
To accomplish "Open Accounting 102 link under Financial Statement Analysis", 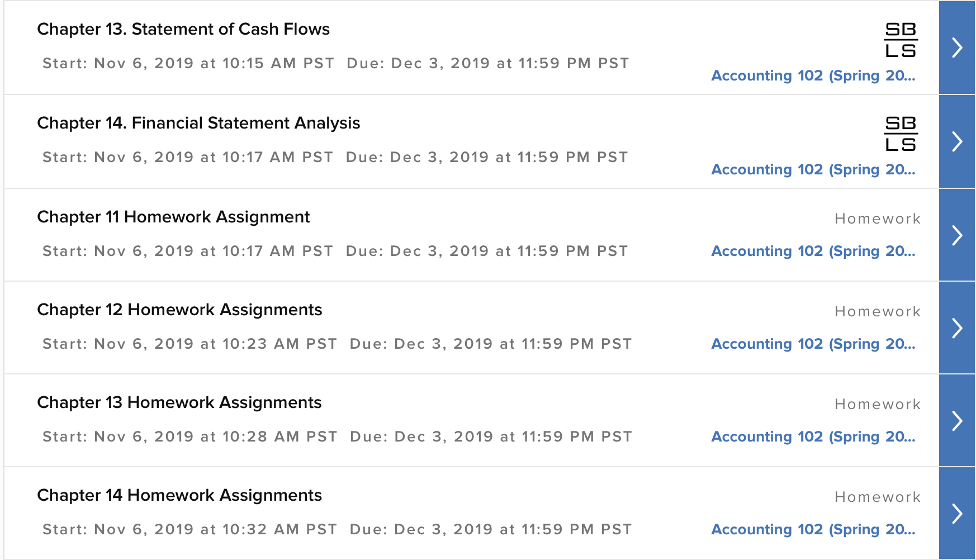I will point(813,169).
